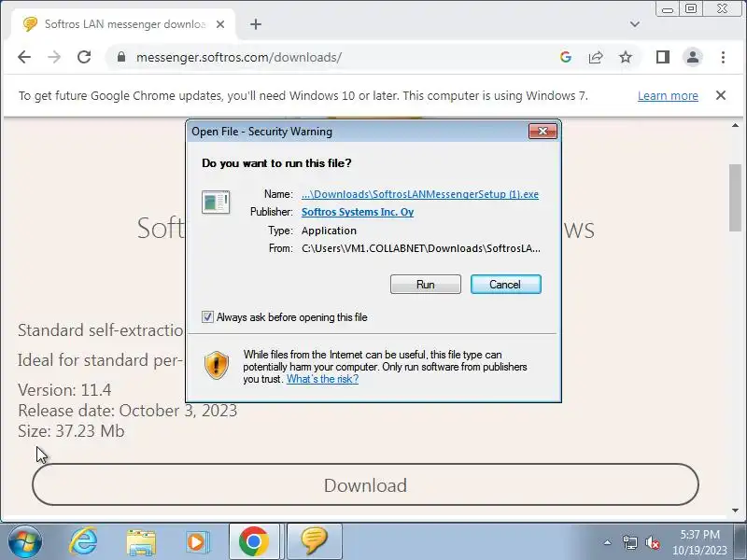Open the Softros Systems Inc. Oy publisher link
The width and height of the screenshot is (747, 560).
[358, 212]
